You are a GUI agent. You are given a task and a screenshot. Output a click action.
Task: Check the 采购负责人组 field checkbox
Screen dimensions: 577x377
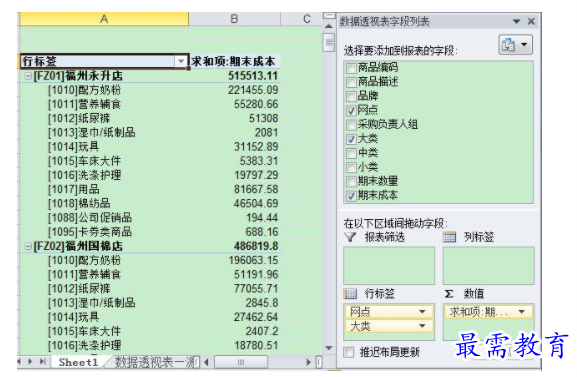(351, 125)
